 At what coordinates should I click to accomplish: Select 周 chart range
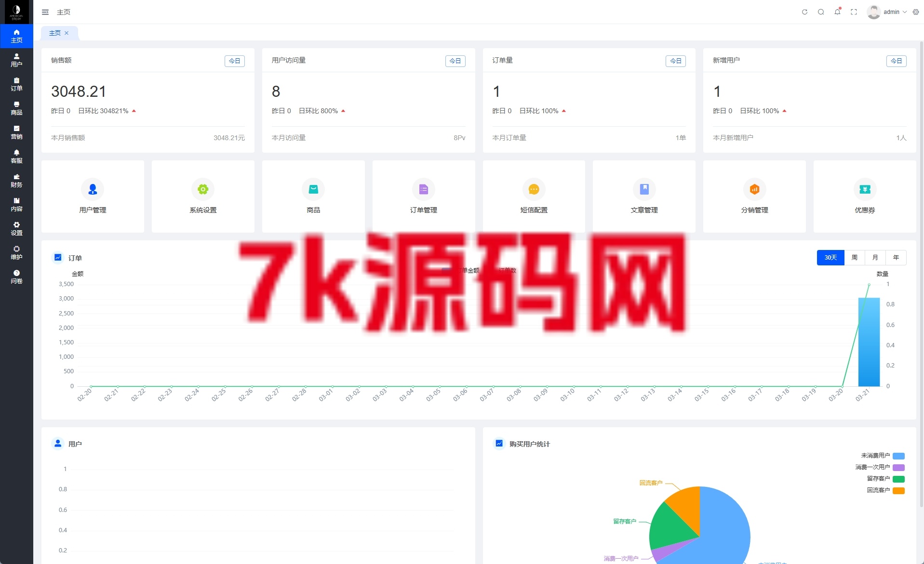(x=855, y=258)
